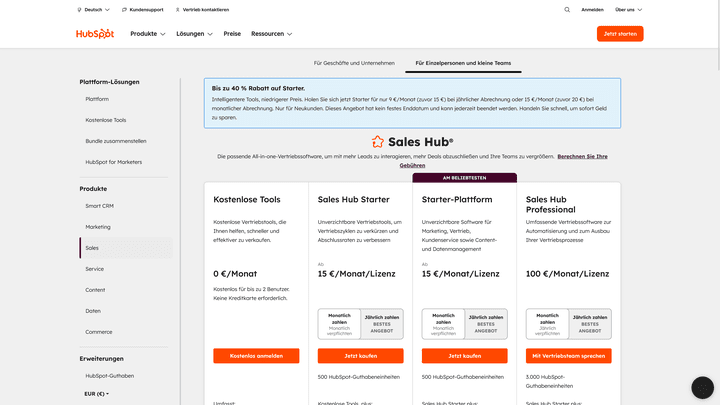This screenshot has width=720, height=405.
Task: Click Kostenlos anmelden button
Action: pyautogui.click(x=256, y=356)
